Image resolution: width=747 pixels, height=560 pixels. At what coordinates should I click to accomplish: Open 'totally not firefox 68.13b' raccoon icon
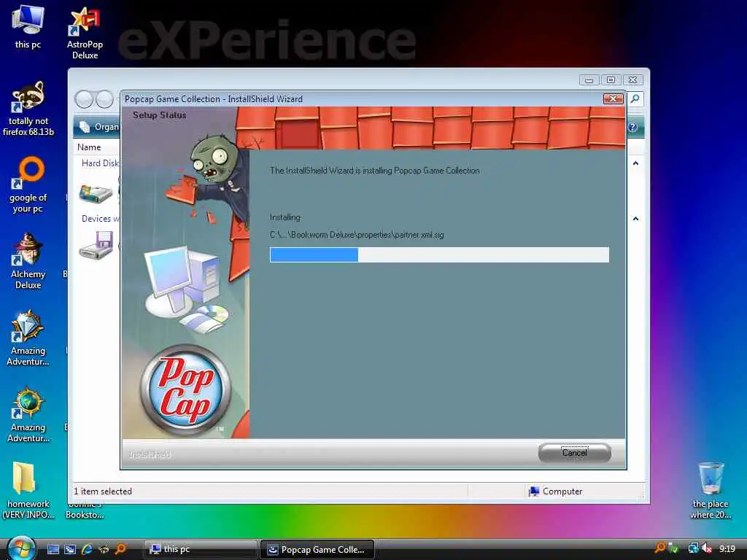click(28, 109)
